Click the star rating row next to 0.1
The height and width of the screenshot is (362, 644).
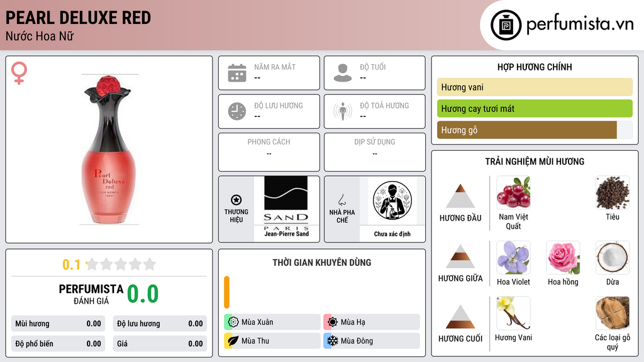[x=121, y=264]
